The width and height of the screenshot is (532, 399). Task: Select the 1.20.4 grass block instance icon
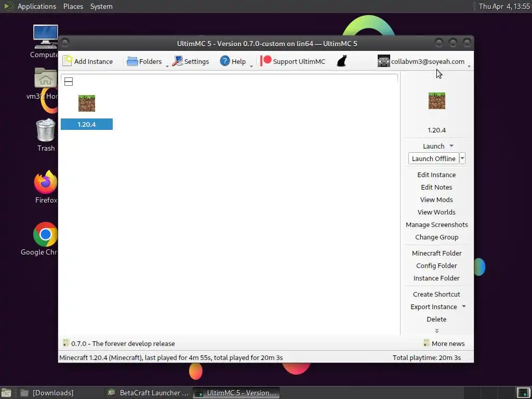click(x=87, y=103)
